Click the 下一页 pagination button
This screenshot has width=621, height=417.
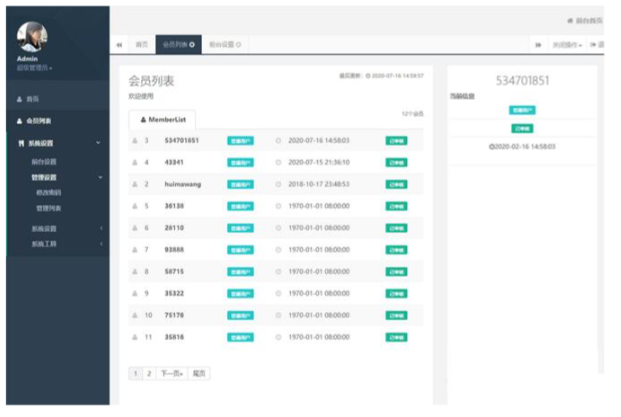pos(171,373)
